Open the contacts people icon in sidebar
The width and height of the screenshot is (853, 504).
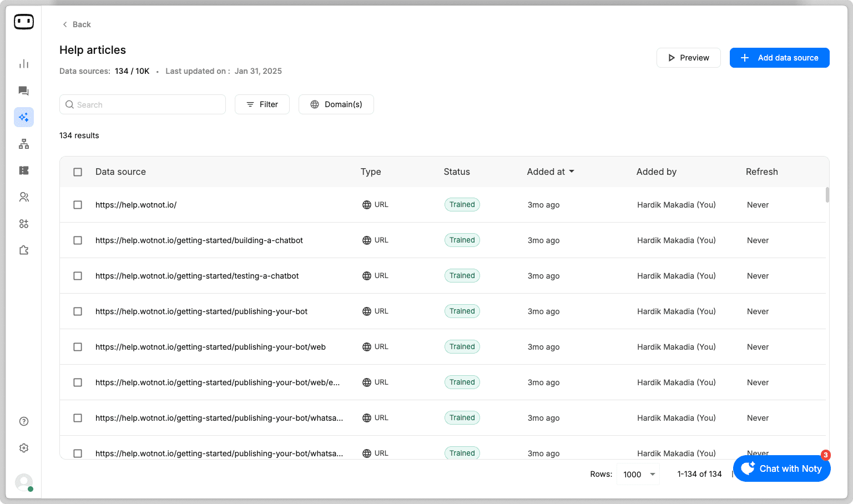click(24, 197)
